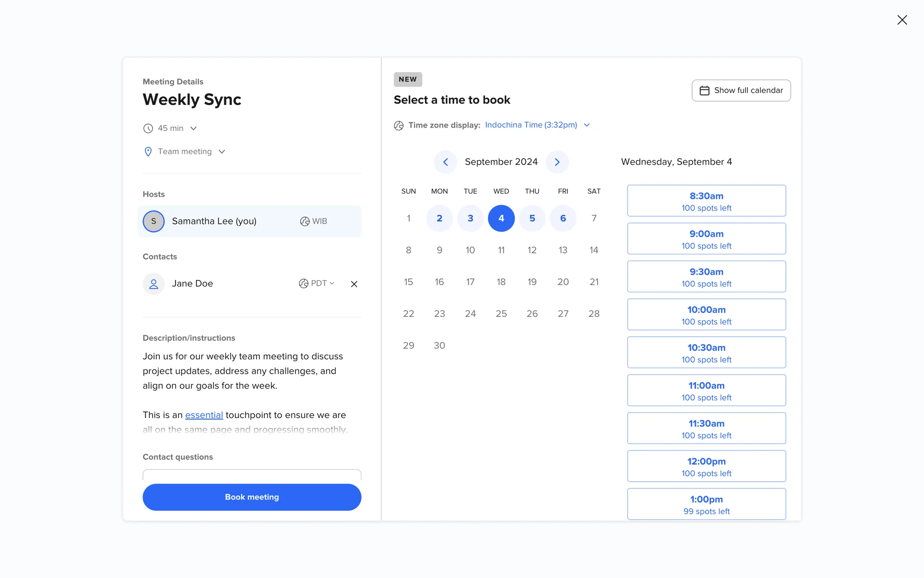Show the full calendar view
The width and height of the screenshot is (924, 578).
[741, 91]
